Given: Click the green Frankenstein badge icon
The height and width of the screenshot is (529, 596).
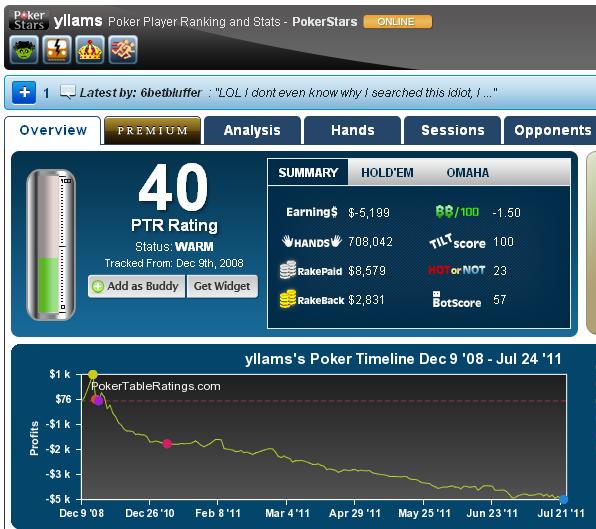Looking at the screenshot, I should click(24, 50).
